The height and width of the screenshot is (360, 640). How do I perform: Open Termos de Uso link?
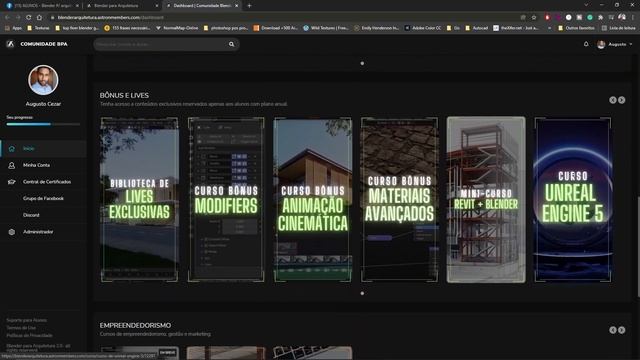point(21,328)
